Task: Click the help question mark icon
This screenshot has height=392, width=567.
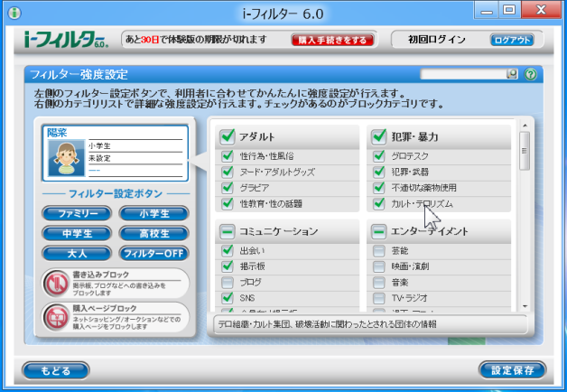Action: click(531, 74)
